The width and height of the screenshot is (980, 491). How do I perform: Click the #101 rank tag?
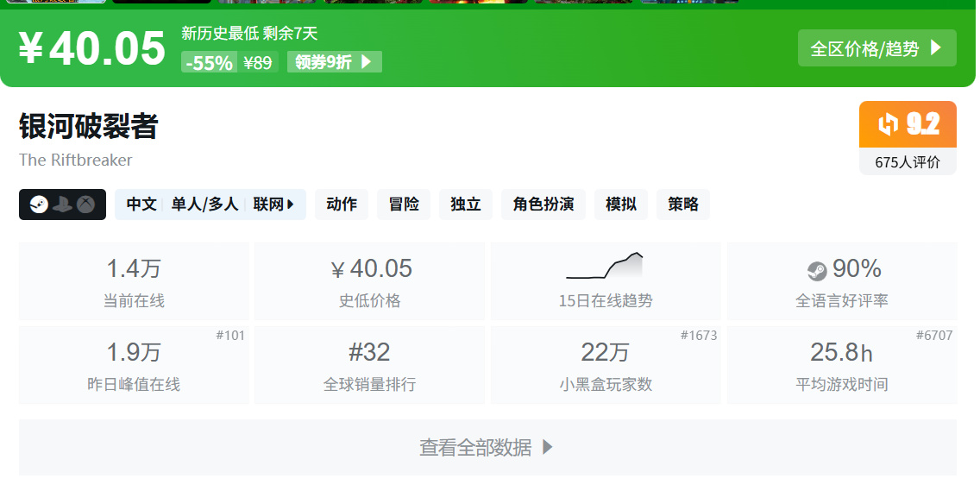coord(230,336)
